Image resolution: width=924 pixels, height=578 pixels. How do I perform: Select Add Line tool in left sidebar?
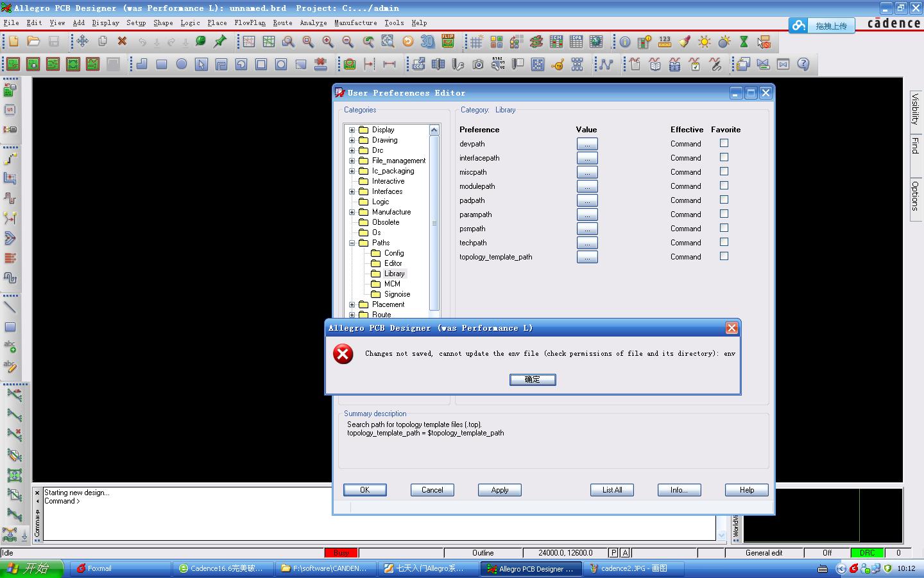pos(10,307)
